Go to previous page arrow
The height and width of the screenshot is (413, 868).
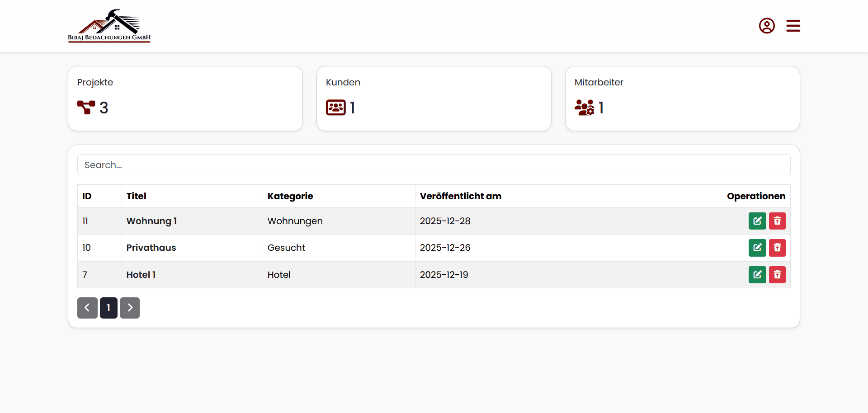[87, 308]
